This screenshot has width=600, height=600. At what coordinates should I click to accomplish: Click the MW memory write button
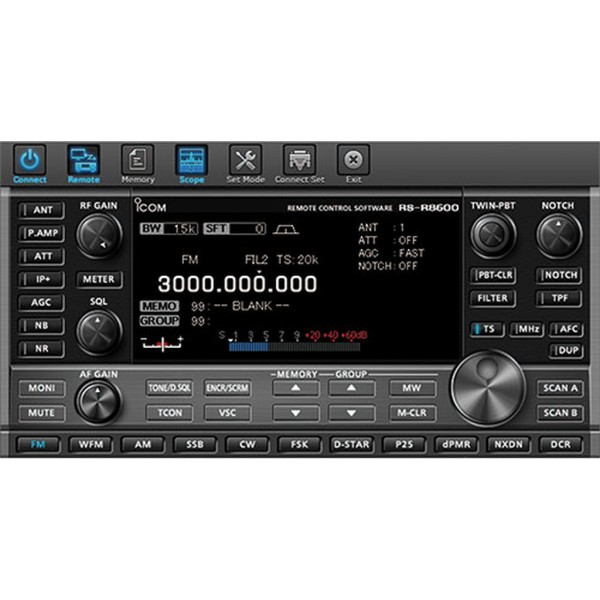pyautogui.click(x=412, y=388)
